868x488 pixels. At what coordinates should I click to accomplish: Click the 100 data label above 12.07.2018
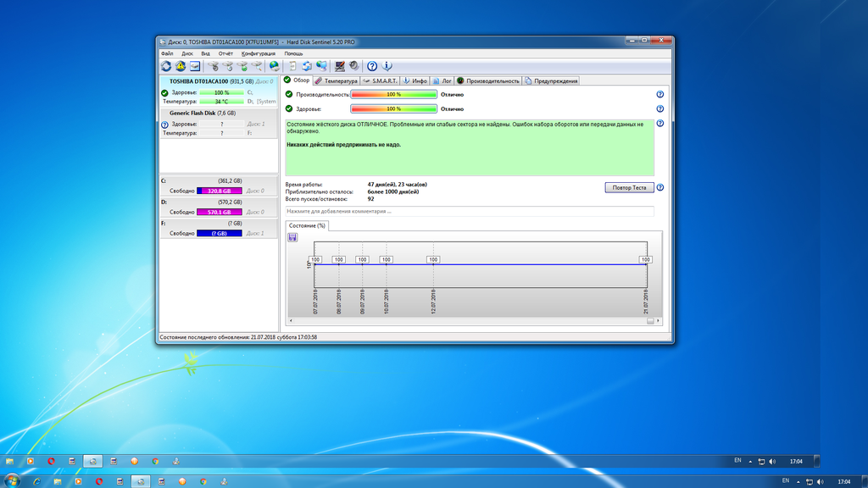pos(433,259)
